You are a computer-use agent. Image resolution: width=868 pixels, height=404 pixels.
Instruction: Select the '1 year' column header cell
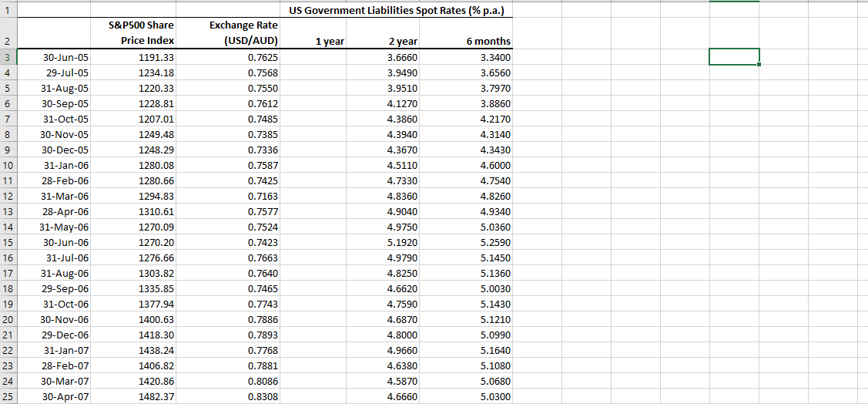click(x=313, y=32)
